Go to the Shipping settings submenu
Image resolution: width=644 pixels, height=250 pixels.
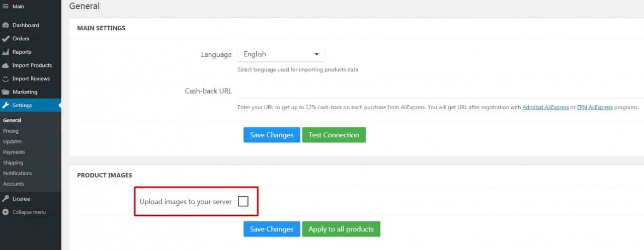(x=13, y=162)
